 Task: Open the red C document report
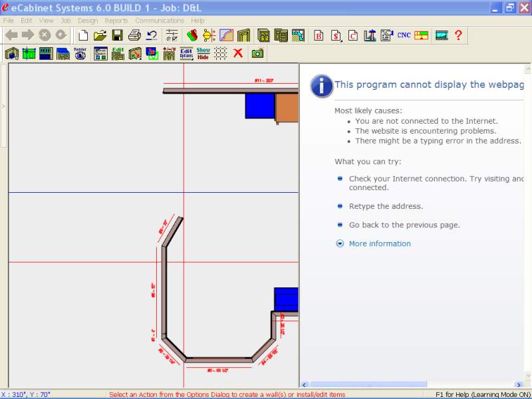[x=353, y=35]
